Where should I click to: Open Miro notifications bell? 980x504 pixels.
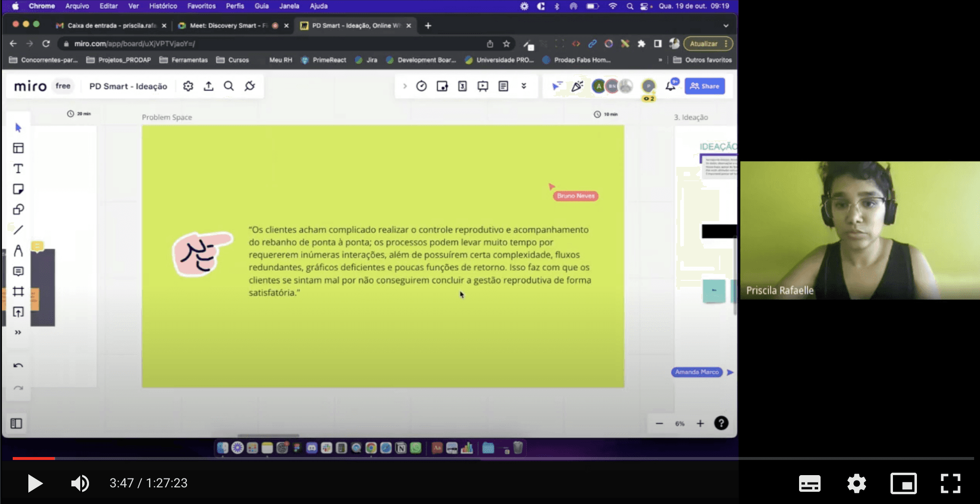(x=670, y=86)
